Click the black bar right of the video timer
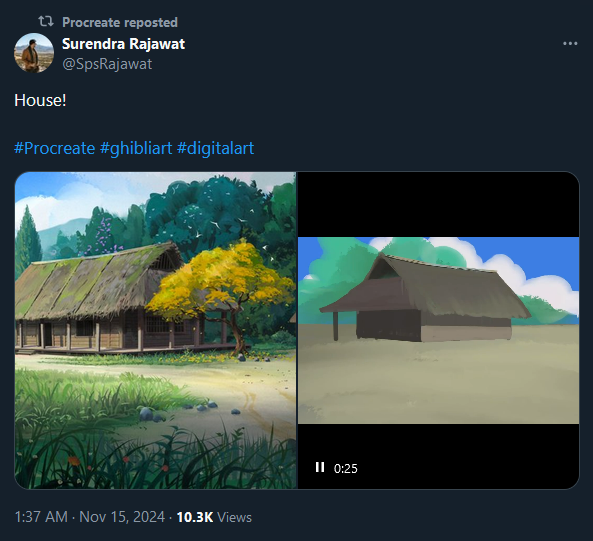The image size is (593, 541). [469, 468]
